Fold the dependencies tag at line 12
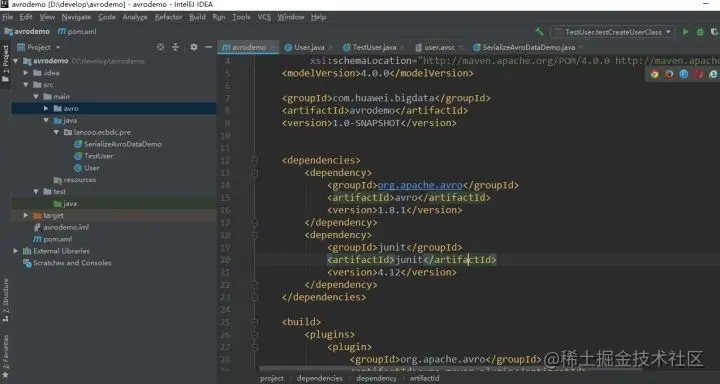This screenshot has height=384, width=720. pyautogui.click(x=255, y=160)
